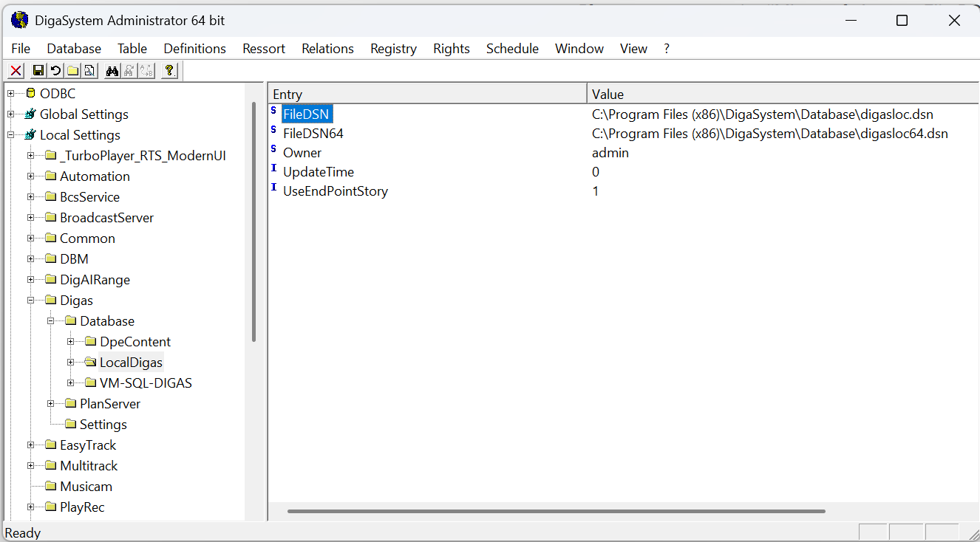Expand the ODBC tree node
Screen dimensions: 980x542
tap(11, 94)
